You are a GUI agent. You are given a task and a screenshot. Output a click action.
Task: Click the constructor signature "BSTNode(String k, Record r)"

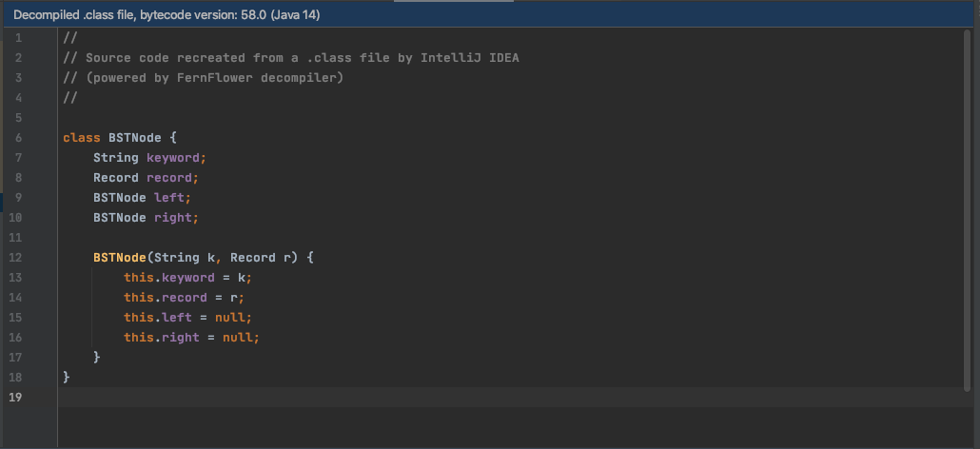(x=196, y=257)
